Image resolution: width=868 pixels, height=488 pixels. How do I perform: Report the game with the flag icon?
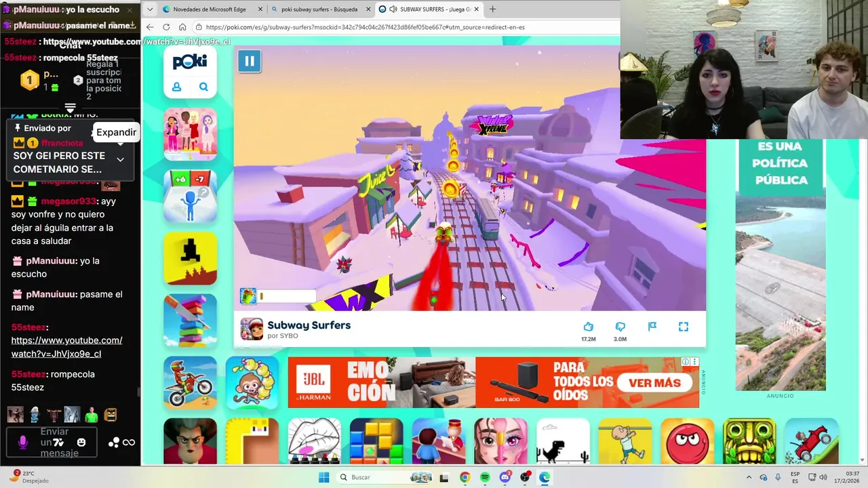coord(652,327)
